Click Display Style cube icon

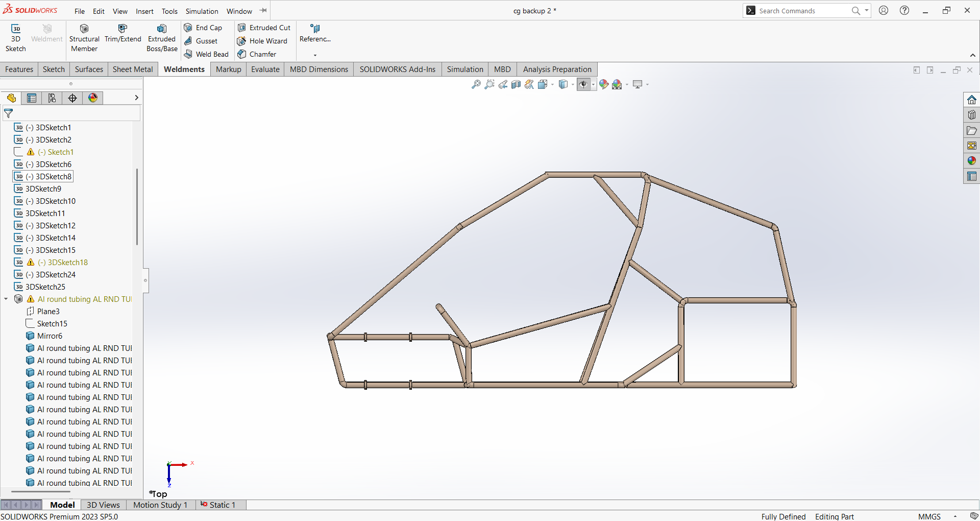[562, 84]
